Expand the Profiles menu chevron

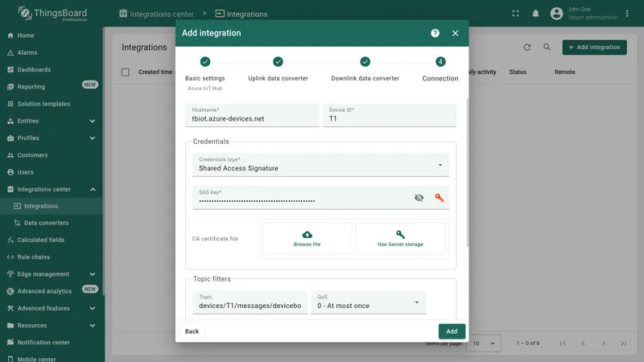(93, 138)
